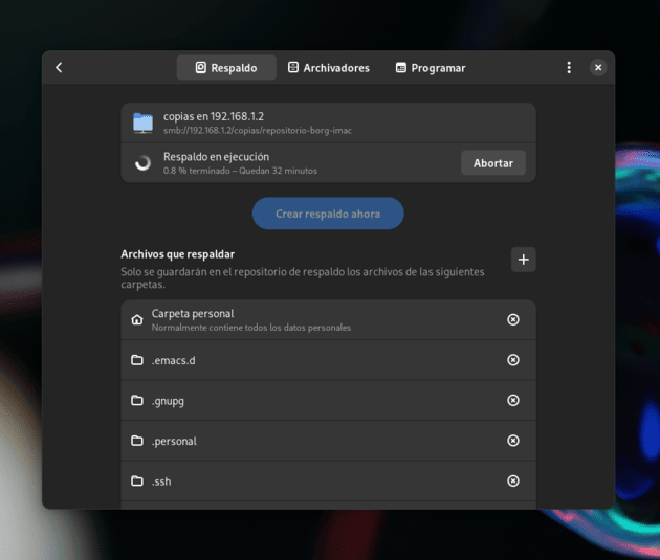This screenshot has height=560, width=660.
Task: Click the Respaldo en ejecución status row
Action: [x=328, y=163]
